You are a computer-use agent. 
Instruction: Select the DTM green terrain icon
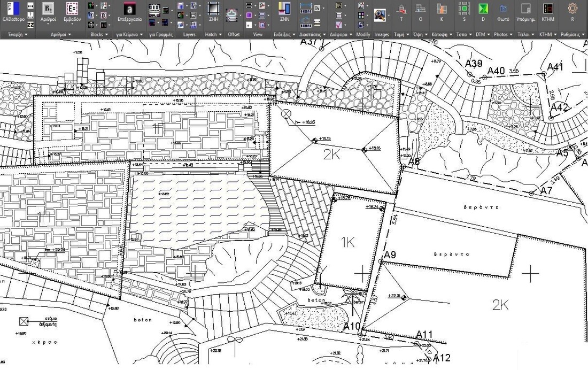point(483,9)
